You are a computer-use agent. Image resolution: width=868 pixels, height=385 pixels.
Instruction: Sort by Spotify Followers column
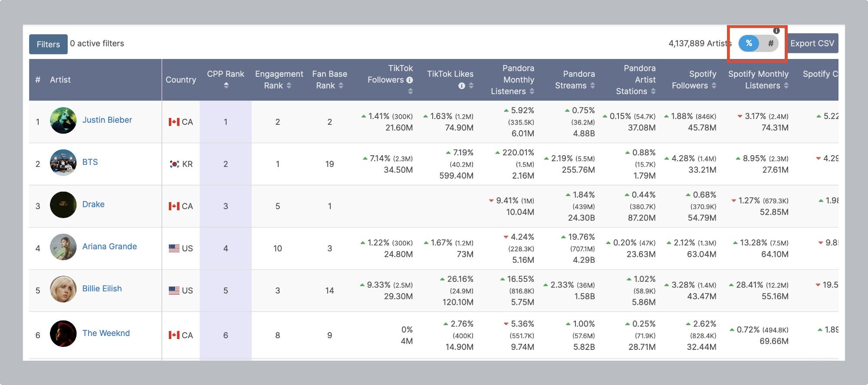[713, 85]
